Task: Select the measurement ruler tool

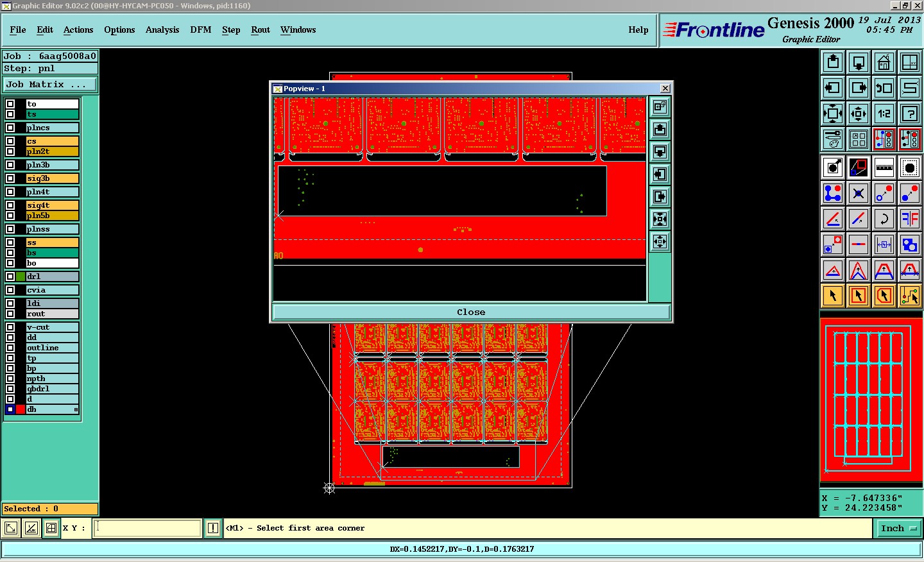Action: click(x=884, y=168)
